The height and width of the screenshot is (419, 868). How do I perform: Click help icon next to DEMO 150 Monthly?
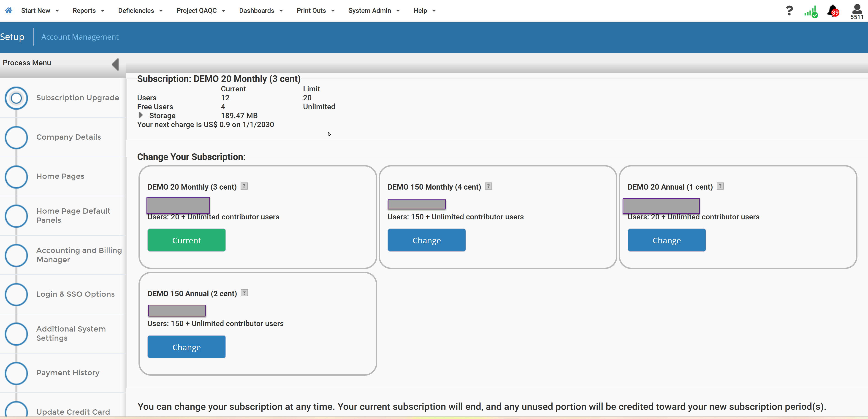(488, 186)
